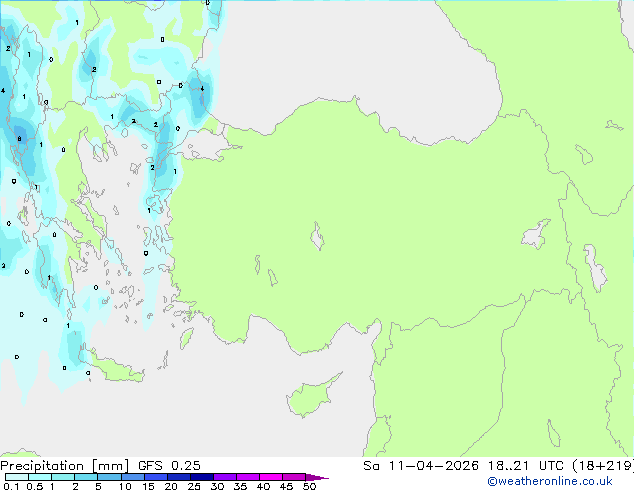Click the 40–45 mm magenta legend swatch

pos(271,477)
